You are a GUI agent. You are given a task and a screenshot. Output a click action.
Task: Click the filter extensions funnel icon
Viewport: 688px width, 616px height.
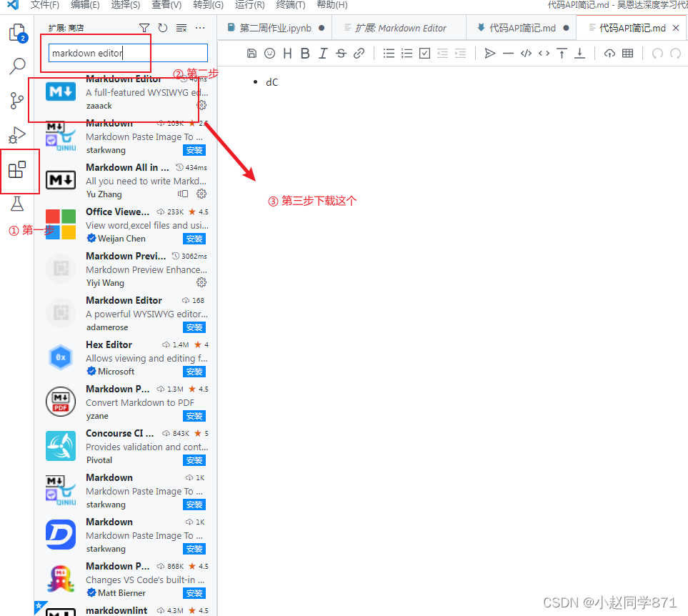click(x=144, y=28)
